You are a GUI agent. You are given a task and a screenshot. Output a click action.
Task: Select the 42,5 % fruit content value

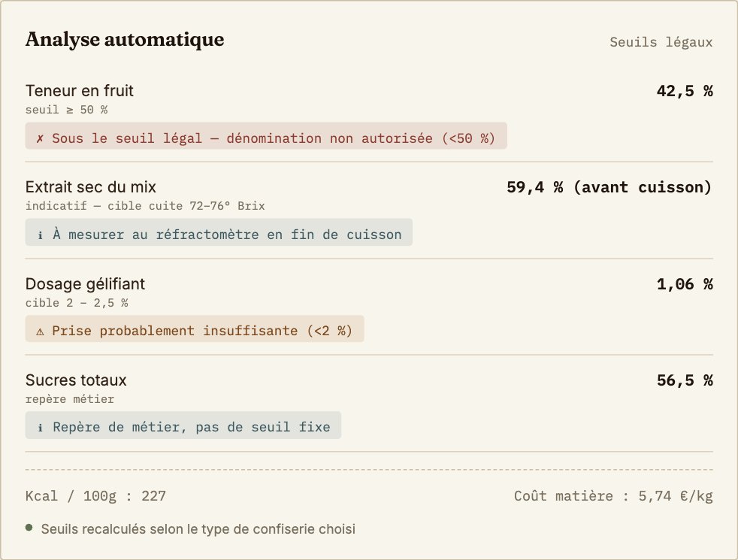[x=685, y=91]
